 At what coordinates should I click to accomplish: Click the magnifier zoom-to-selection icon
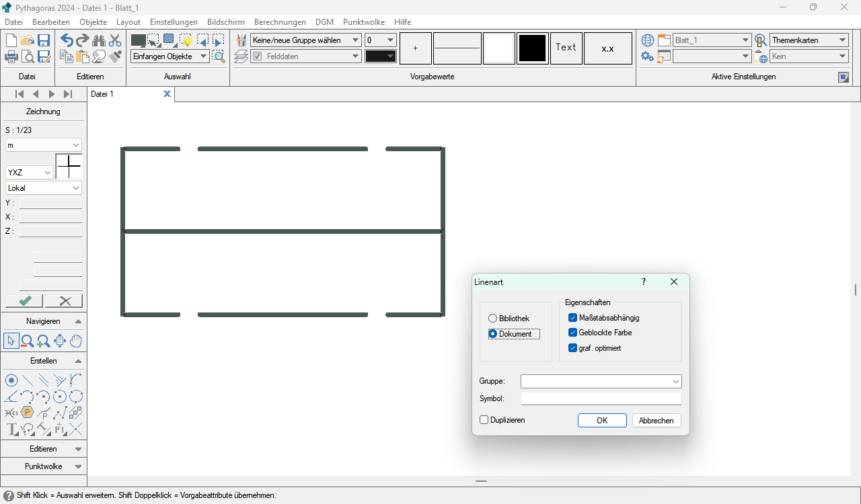point(219,56)
